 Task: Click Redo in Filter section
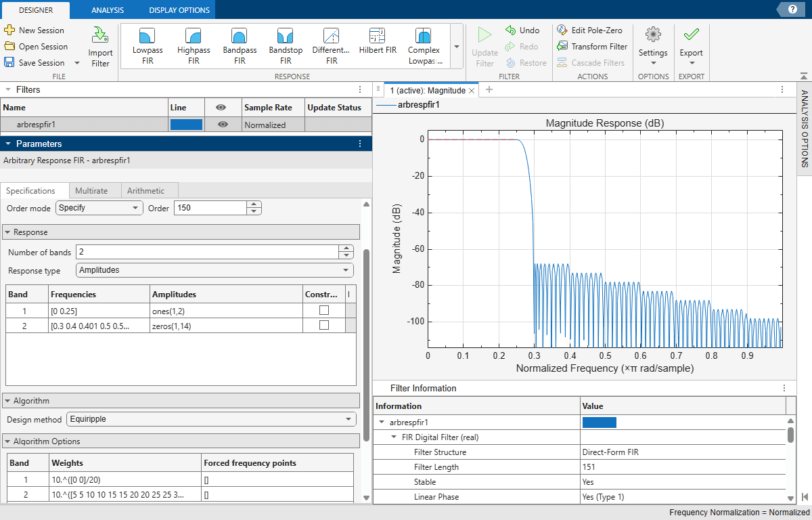[x=522, y=47]
